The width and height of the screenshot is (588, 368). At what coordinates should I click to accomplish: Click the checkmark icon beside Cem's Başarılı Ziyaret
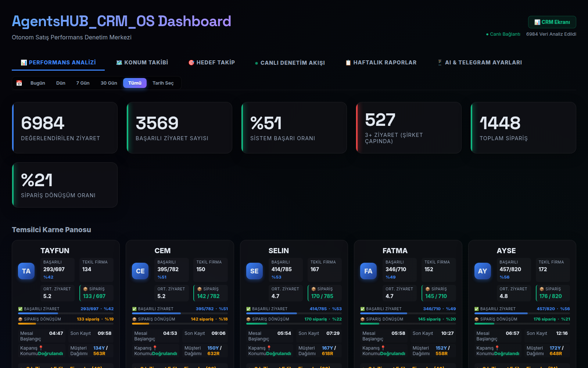pos(135,309)
